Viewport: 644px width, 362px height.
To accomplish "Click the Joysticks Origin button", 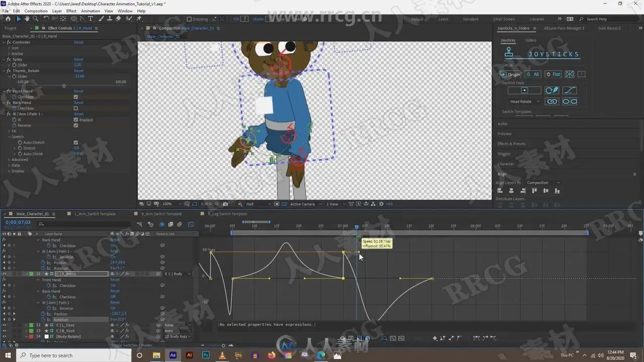I will (511, 74).
